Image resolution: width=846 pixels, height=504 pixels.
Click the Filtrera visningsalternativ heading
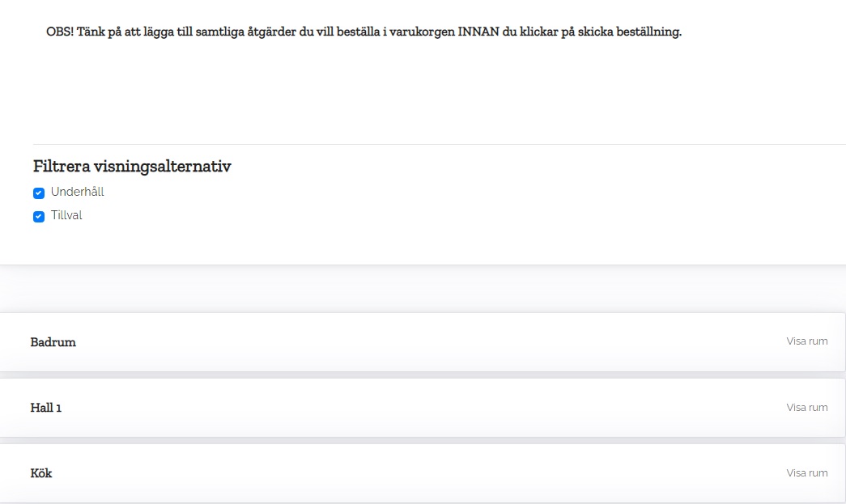pos(132,167)
